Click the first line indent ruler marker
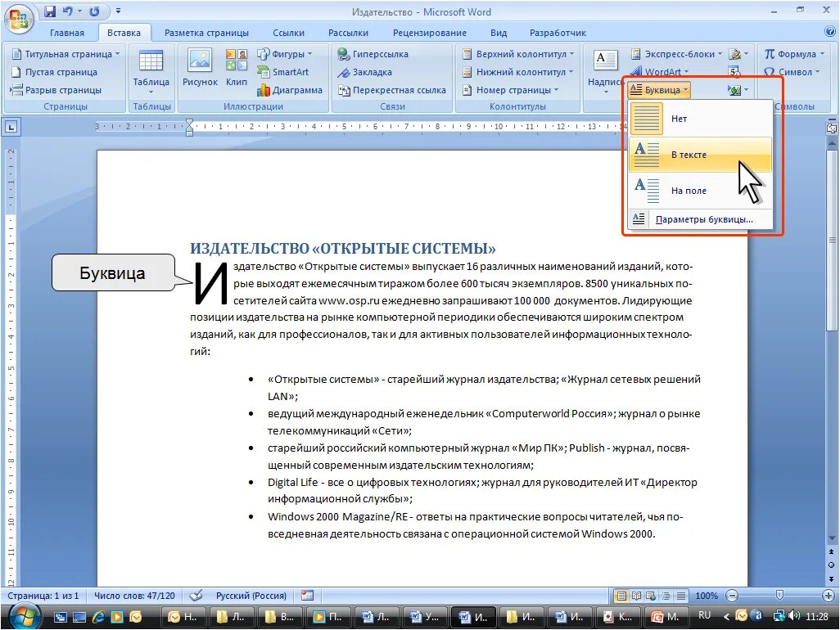Viewport: 840px width, 630px height. [189, 123]
